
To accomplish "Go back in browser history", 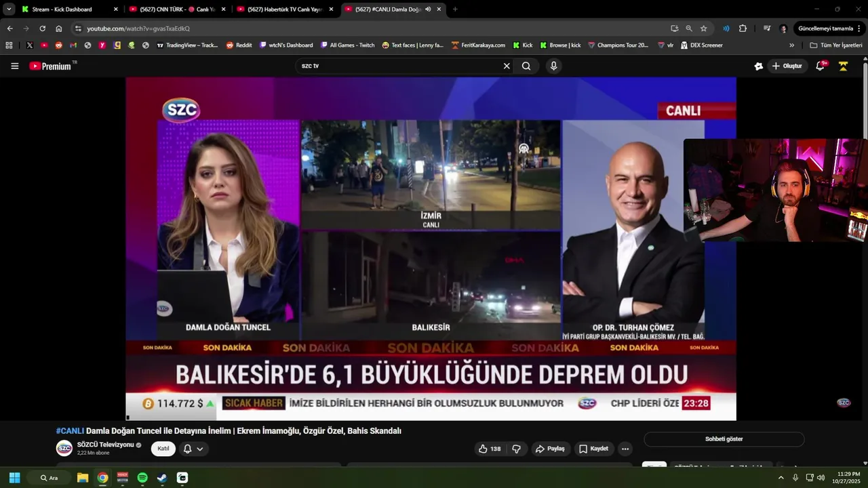I will (9, 28).
